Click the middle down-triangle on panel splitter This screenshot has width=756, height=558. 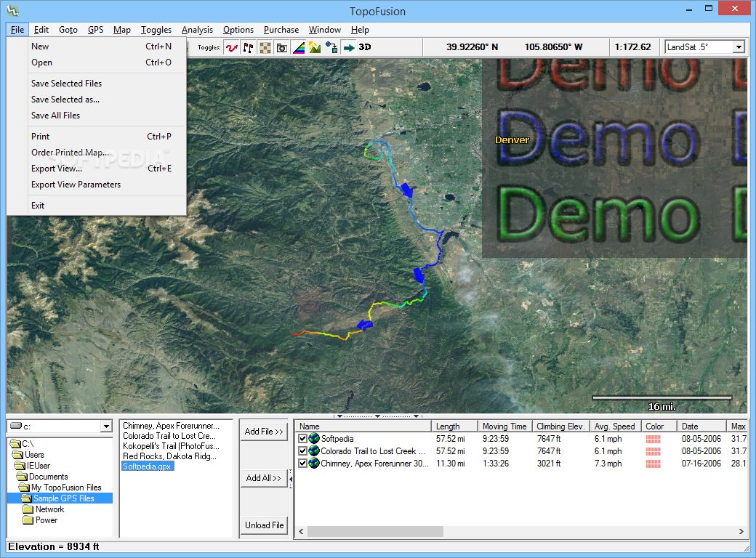point(377,416)
